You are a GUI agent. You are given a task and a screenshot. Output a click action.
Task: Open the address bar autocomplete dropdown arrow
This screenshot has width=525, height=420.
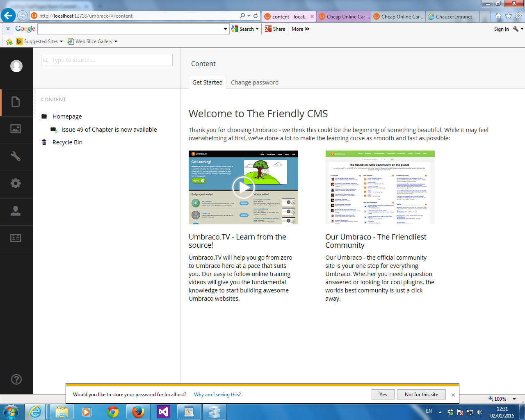click(249, 16)
